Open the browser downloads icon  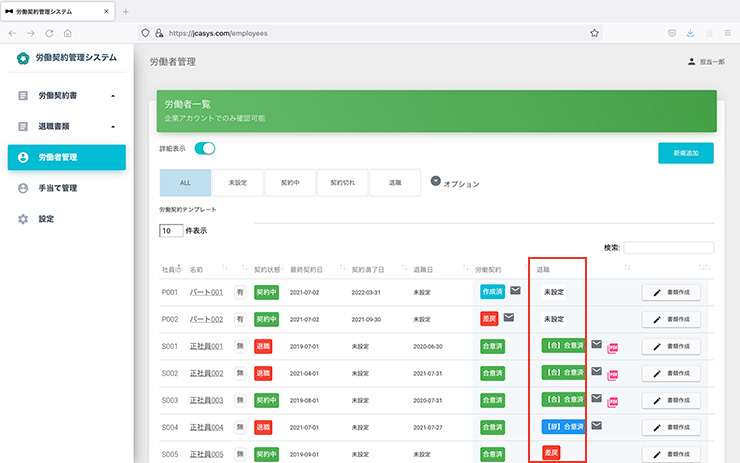(x=690, y=33)
